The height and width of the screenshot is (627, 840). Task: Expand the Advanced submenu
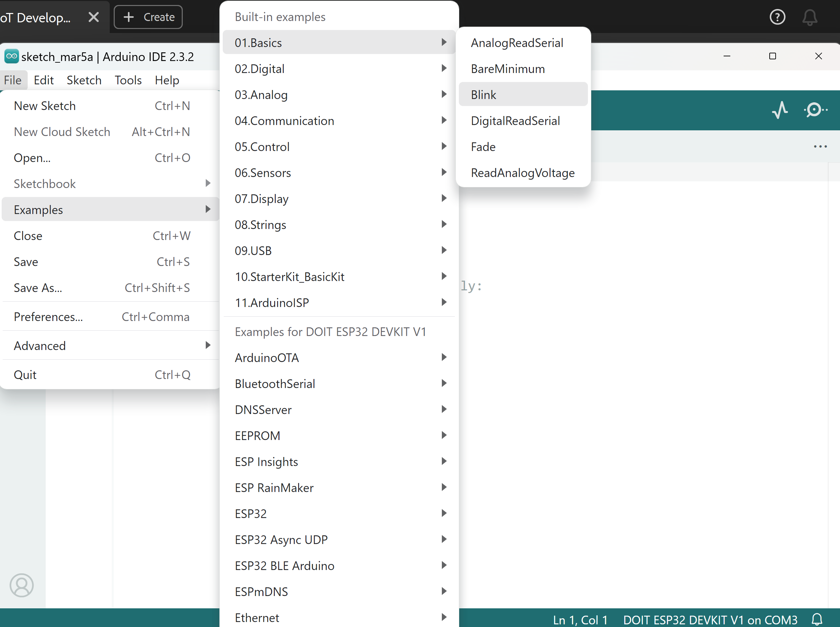coord(110,345)
